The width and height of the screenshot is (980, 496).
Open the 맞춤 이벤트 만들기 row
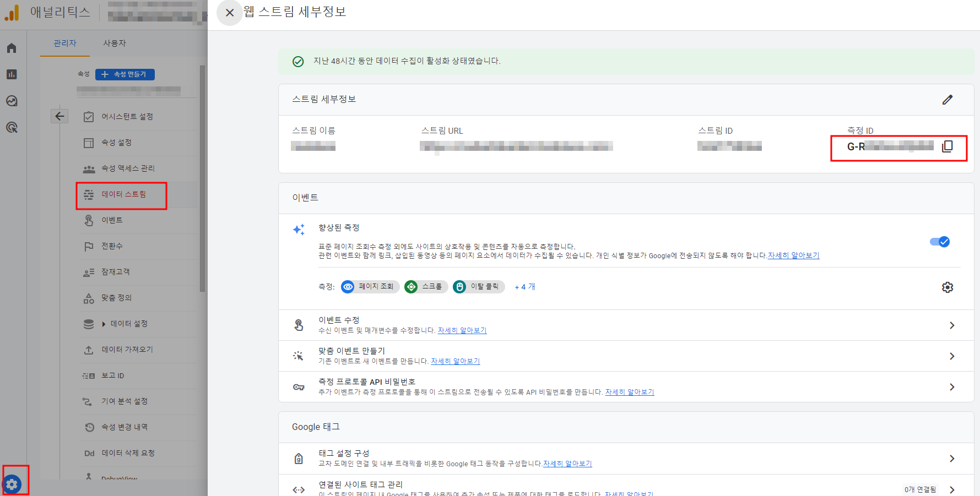click(x=626, y=356)
